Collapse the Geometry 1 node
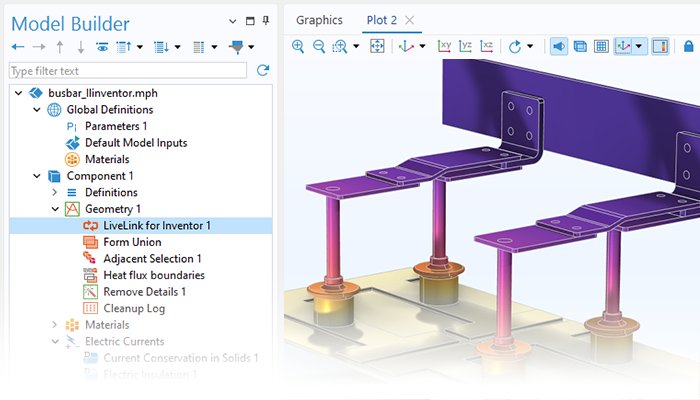The width and height of the screenshot is (700, 400). tap(55, 209)
